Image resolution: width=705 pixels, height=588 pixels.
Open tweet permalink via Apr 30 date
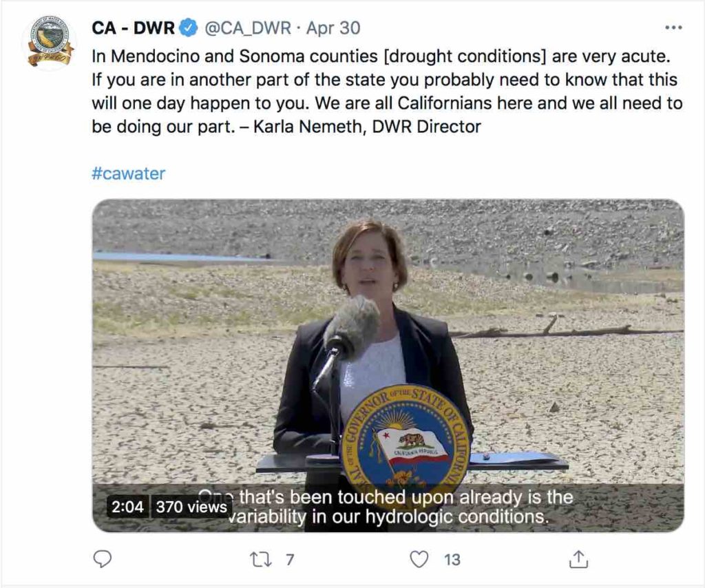(x=333, y=28)
